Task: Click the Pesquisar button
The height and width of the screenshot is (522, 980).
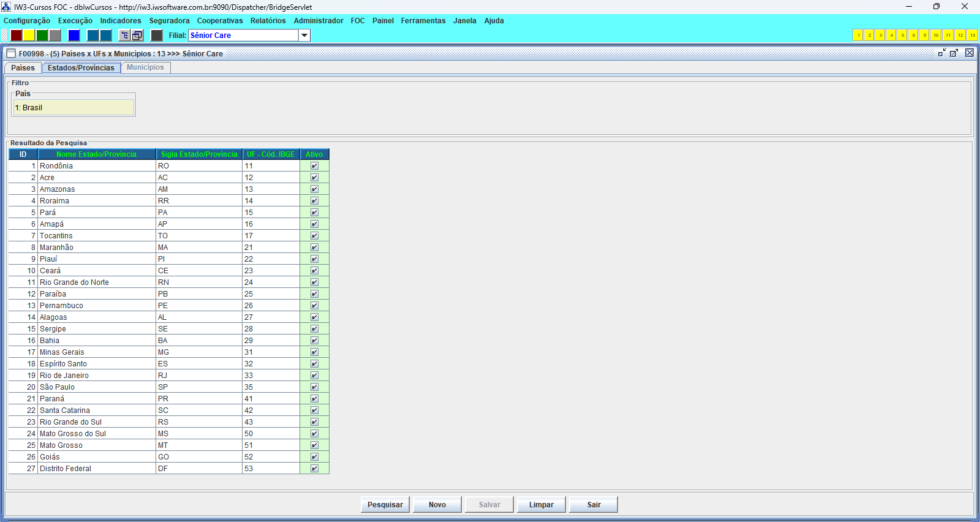Action: (x=385, y=505)
